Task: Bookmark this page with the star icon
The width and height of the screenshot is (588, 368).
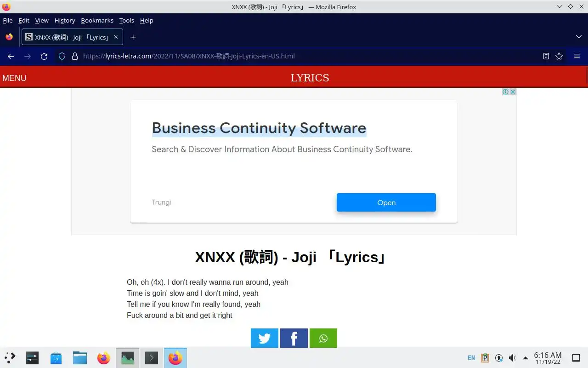Action: coord(559,56)
